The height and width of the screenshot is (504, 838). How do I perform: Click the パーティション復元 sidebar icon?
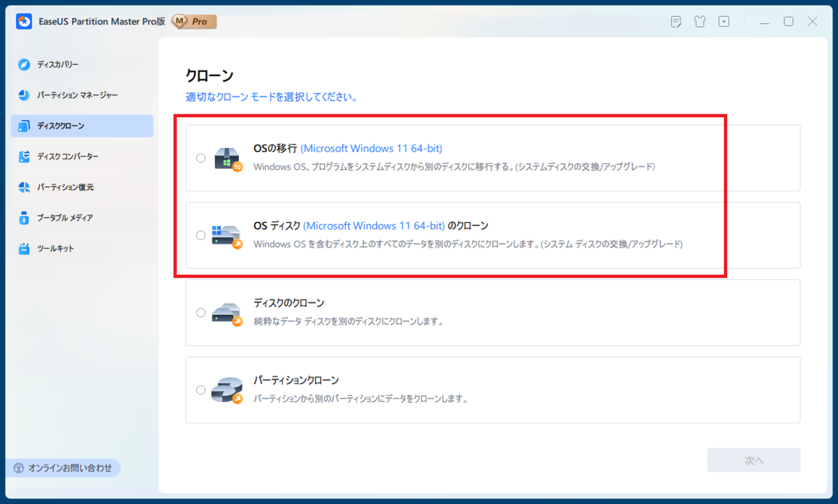coord(24,187)
